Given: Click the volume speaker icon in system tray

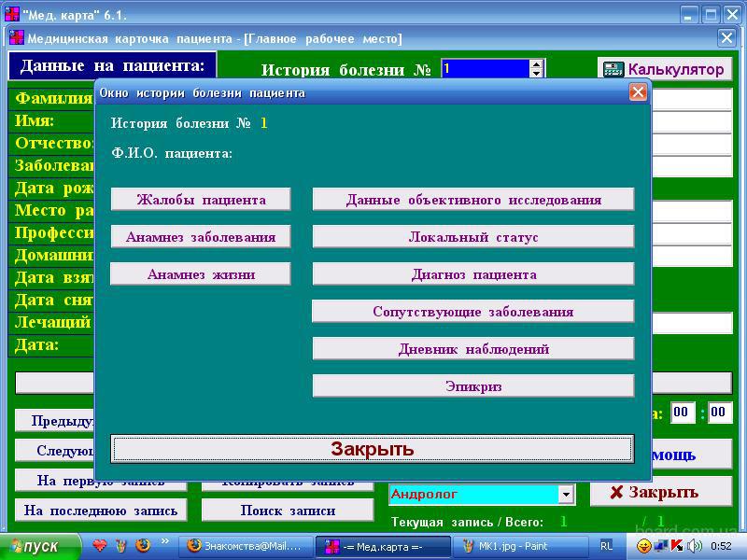Looking at the screenshot, I should pyautogui.click(x=694, y=545).
